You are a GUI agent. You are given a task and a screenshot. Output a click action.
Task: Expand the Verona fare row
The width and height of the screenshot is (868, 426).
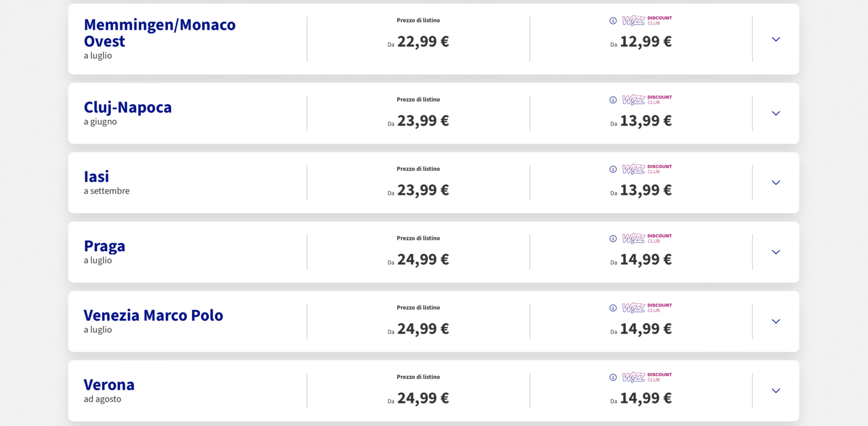pos(776,391)
